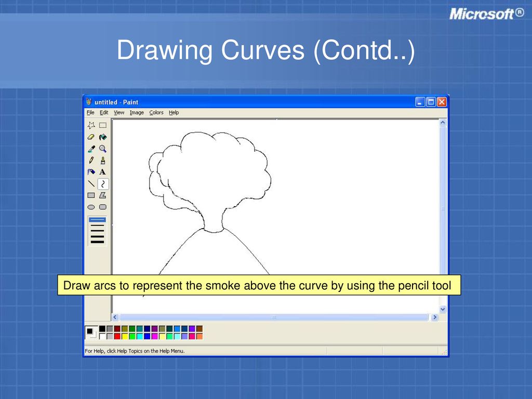Choose the Rounded Rectangle tool
The height and width of the screenshot is (399, 532).
point(103,207)
